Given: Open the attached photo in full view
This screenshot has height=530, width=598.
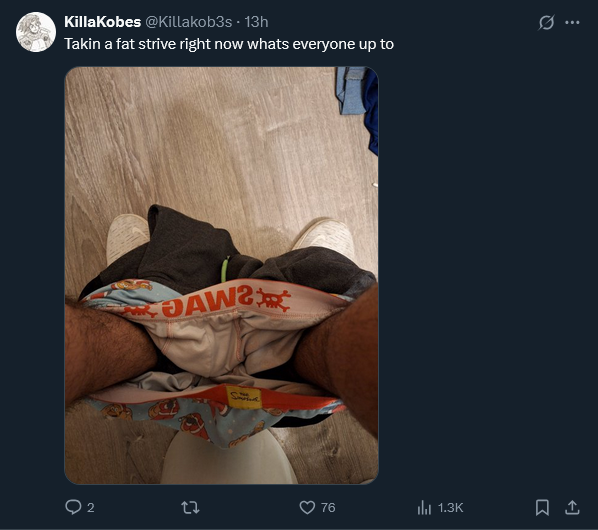Looking at the screenshot, I should point(222,276).
